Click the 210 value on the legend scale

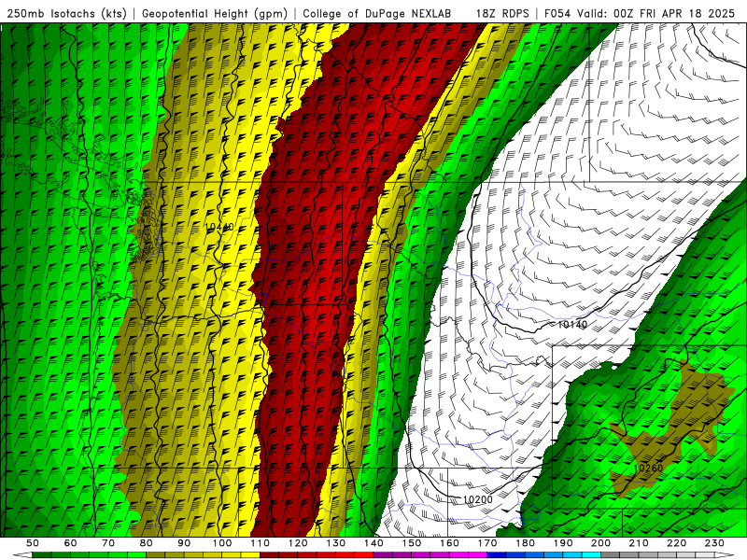click(x=640, y=543)
